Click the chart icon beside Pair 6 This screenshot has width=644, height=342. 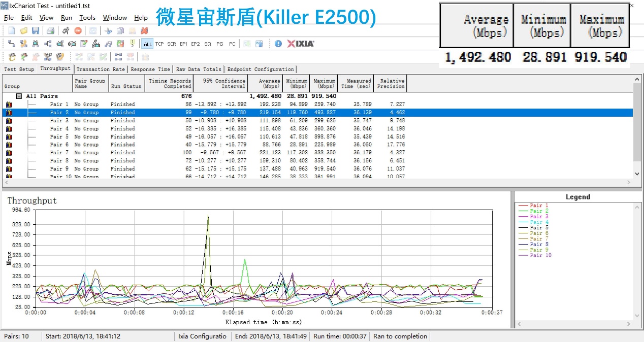[9, 145]
